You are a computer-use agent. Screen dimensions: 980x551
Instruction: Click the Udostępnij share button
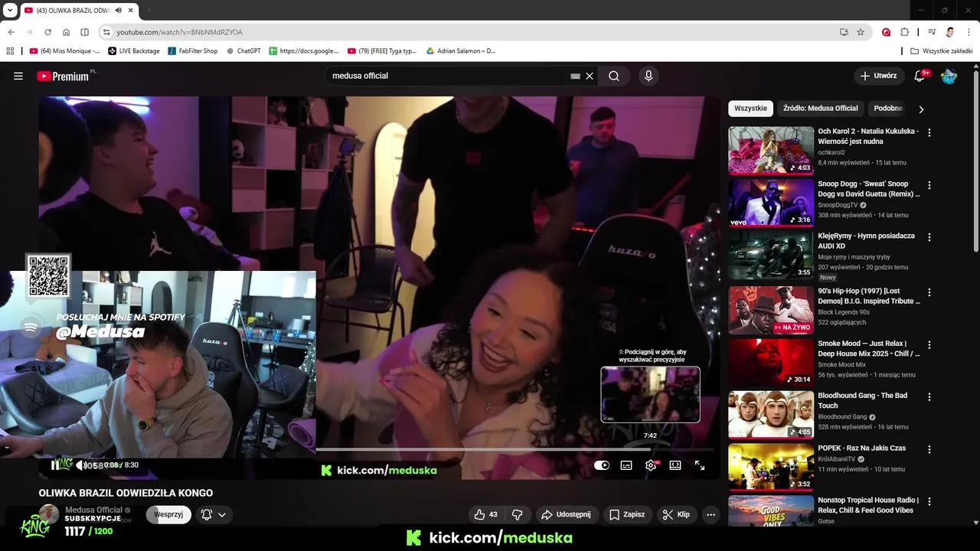click(567, 514)
